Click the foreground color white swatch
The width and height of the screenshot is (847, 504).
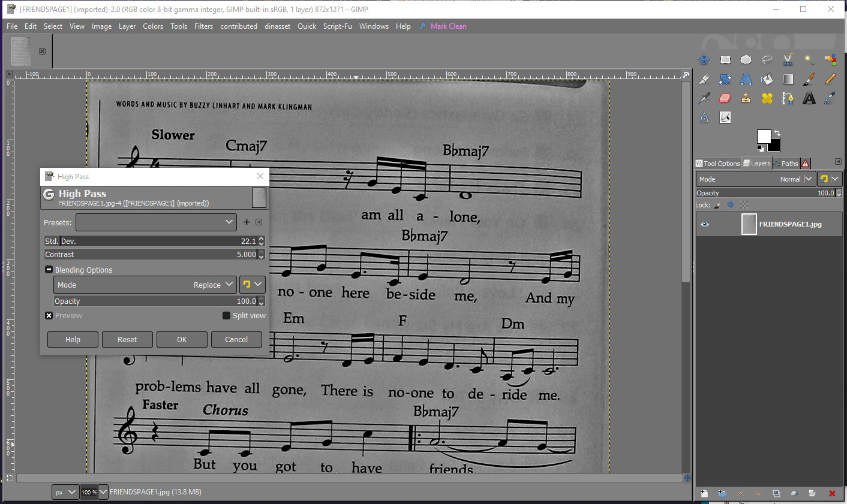tap(763, 136)
